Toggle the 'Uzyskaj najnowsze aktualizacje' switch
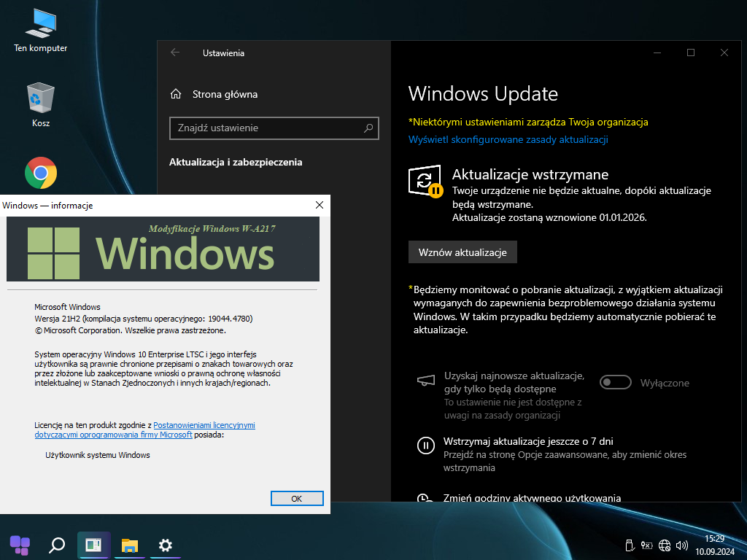This screenshot has width=747, height=560. [615, 383]
